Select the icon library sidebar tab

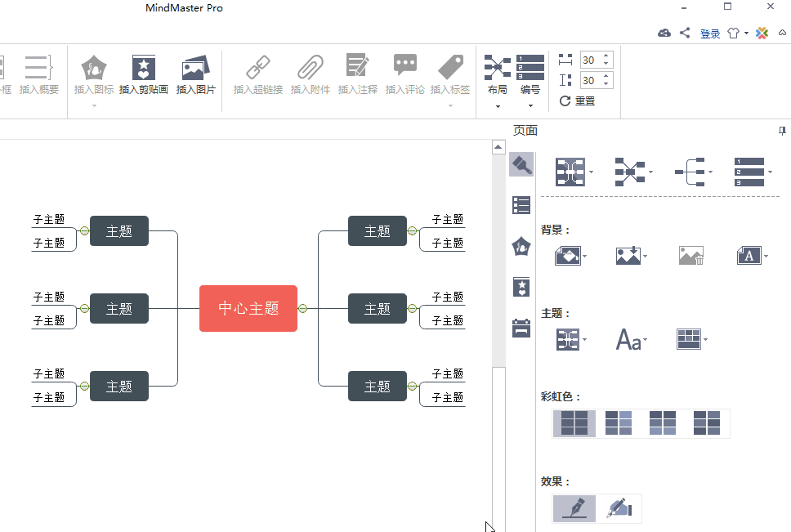pyautogui.click(x=521, y=247)
